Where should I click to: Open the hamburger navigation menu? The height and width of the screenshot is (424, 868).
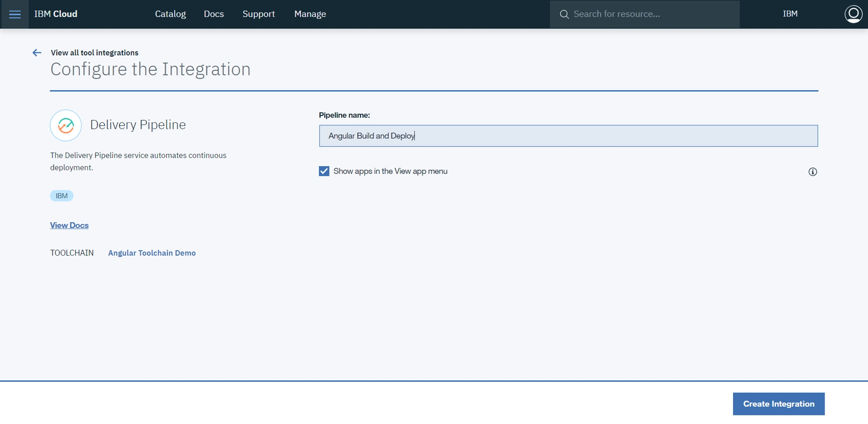tap(15, 14)
